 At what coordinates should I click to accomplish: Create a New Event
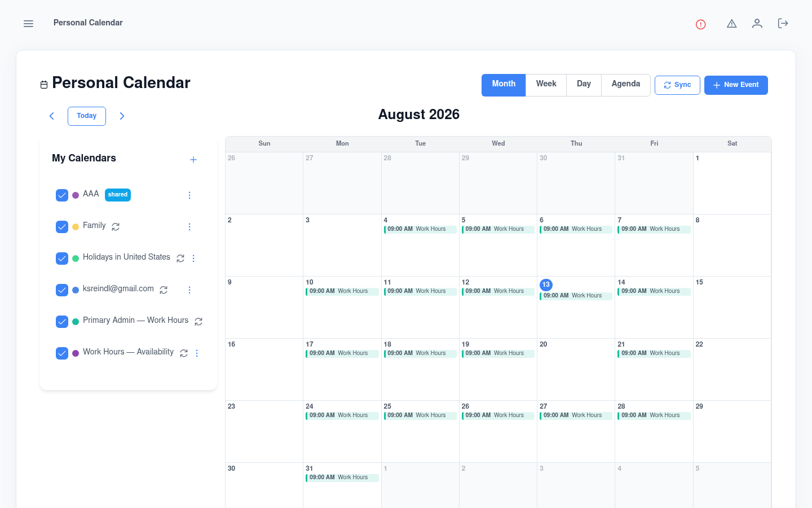[736, 85]
